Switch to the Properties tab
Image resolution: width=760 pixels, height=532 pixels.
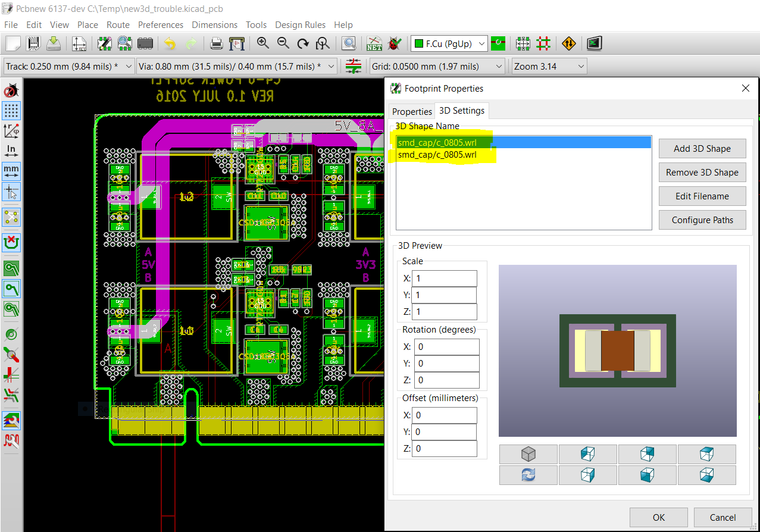point(412,111)
